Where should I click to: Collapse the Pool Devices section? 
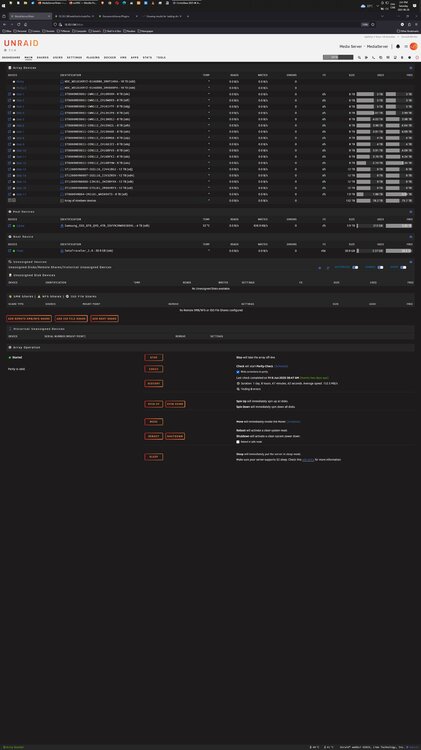410,211
